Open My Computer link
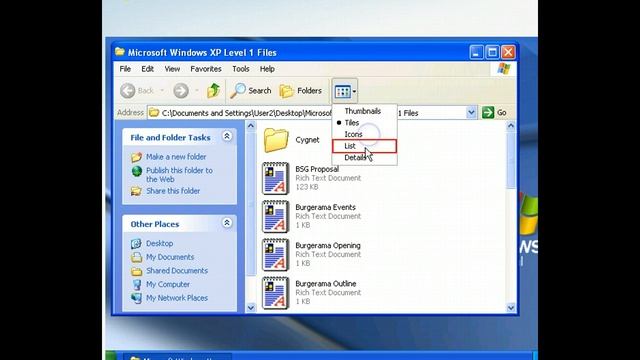 coord(168,284)
